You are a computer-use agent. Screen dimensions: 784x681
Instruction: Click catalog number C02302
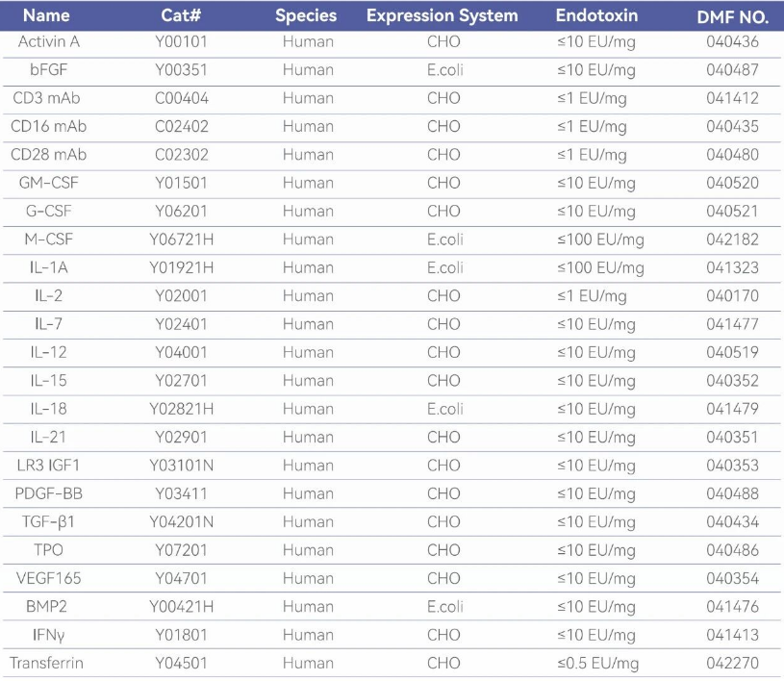click(181, 155)
